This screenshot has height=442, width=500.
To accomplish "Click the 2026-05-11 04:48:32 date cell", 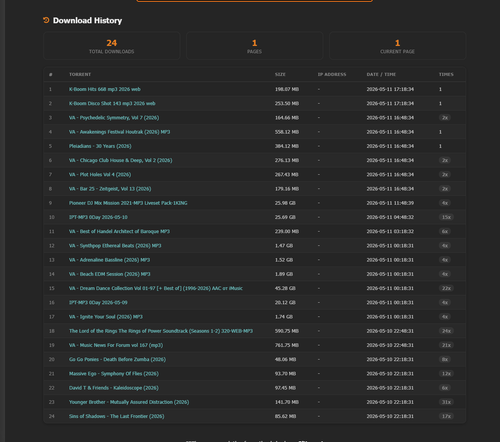I will (390, 217).
